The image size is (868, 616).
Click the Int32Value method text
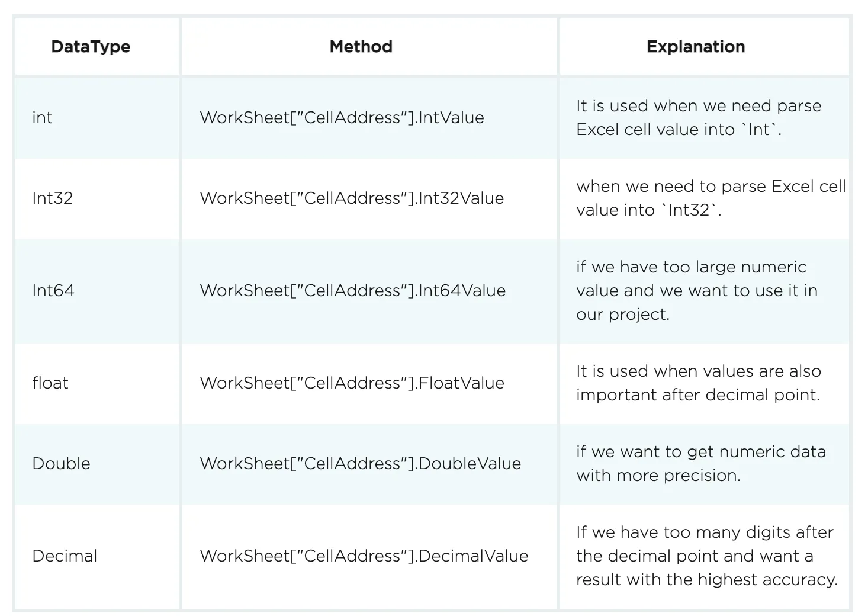click(x=352, y=198)
